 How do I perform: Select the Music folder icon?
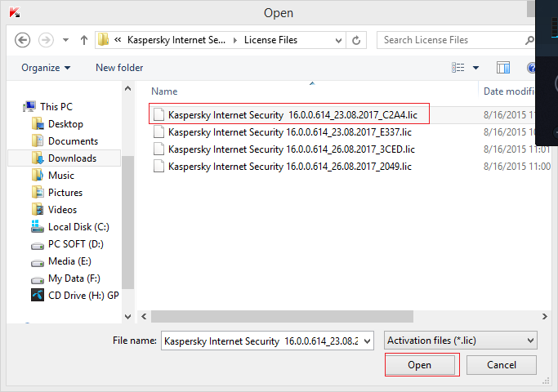[38, 176]
